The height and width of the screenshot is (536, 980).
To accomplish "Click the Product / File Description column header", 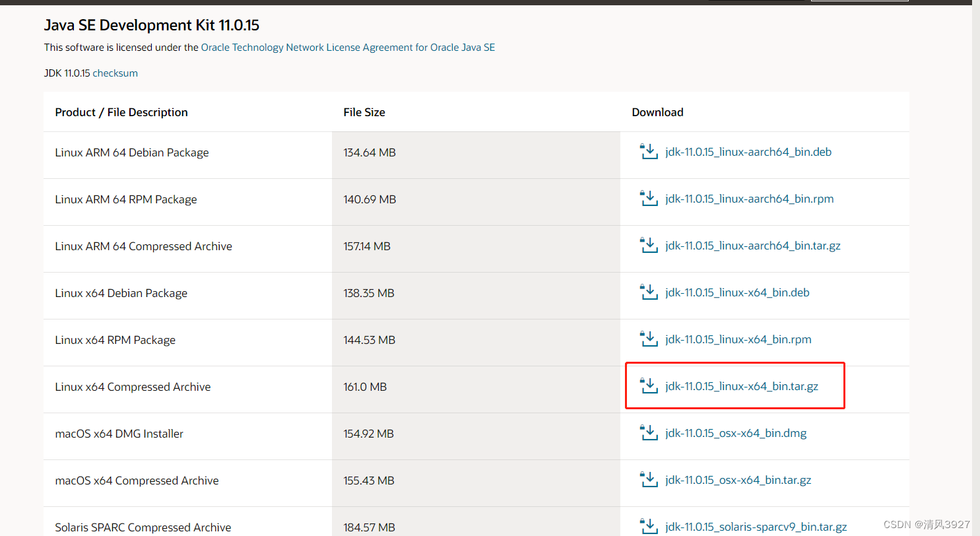I will [x=121, y=112].
